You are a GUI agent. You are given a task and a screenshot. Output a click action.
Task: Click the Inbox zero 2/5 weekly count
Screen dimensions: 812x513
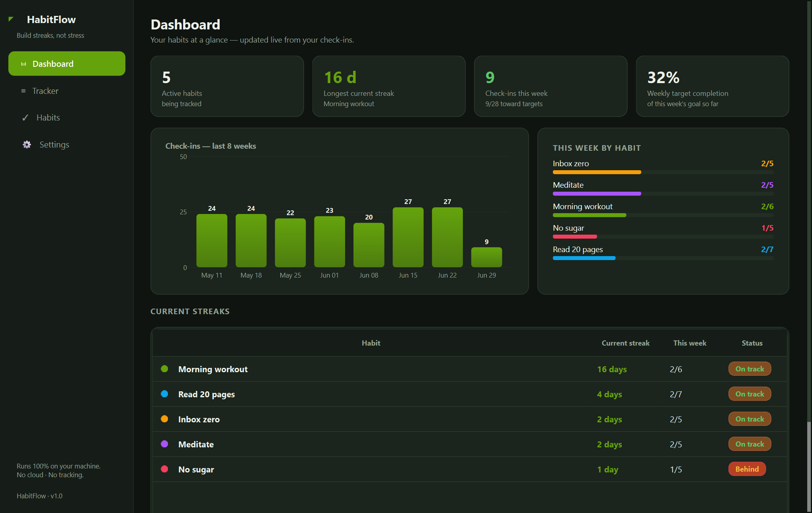click(x=767, y=163)
